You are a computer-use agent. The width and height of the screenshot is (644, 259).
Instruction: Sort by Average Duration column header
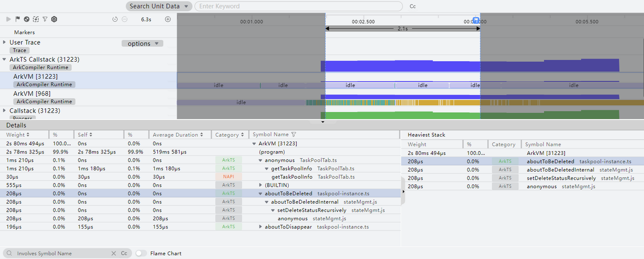(x=177, y=135)
